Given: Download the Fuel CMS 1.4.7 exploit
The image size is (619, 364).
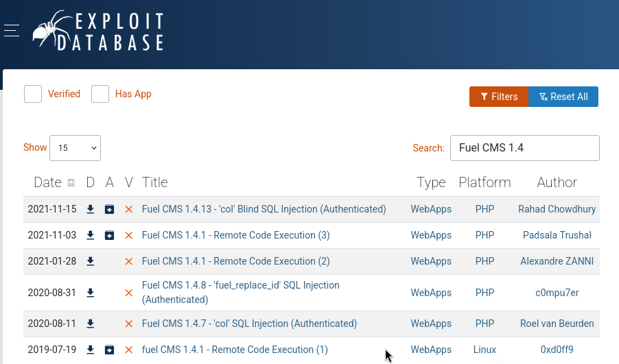Looking at the screenshot, I should (x=91, y=324).
